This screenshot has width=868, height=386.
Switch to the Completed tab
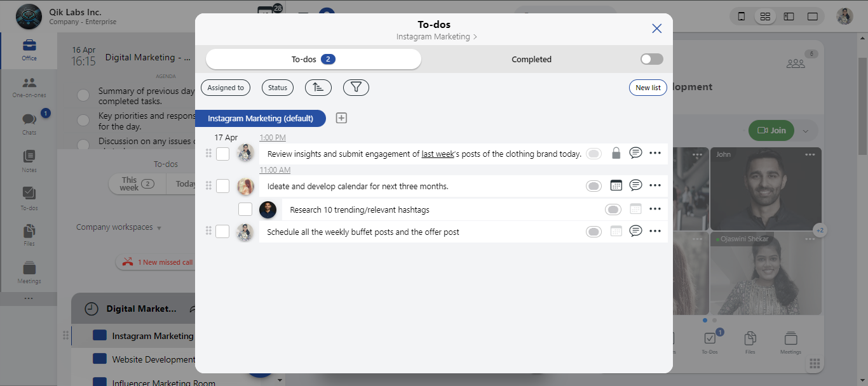click(531, 59)
